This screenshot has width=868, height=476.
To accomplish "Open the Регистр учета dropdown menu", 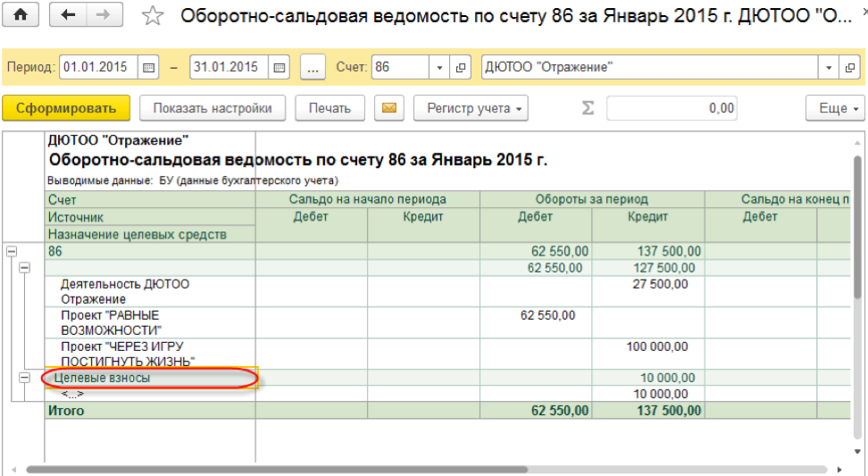I will pyautogui.click(x=471, y=108).
